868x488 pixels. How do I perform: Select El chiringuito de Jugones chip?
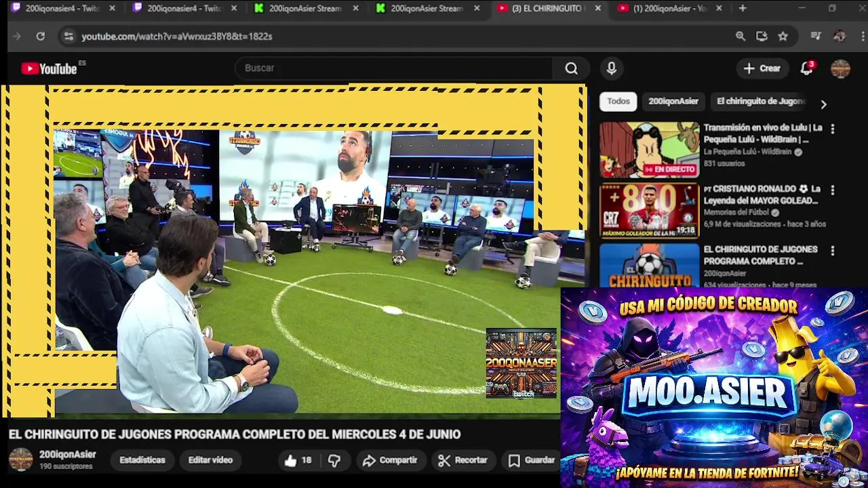point(761,102)
